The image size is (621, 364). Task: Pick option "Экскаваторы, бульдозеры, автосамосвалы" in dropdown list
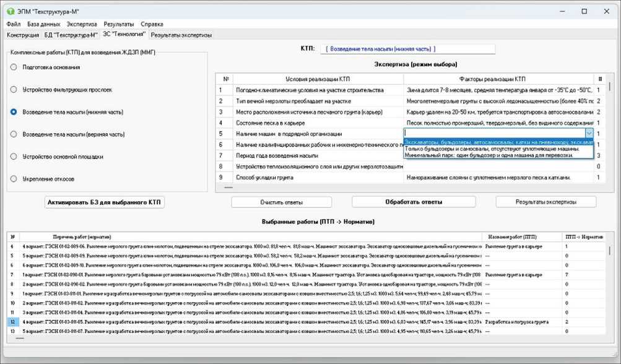click(498, 142)
